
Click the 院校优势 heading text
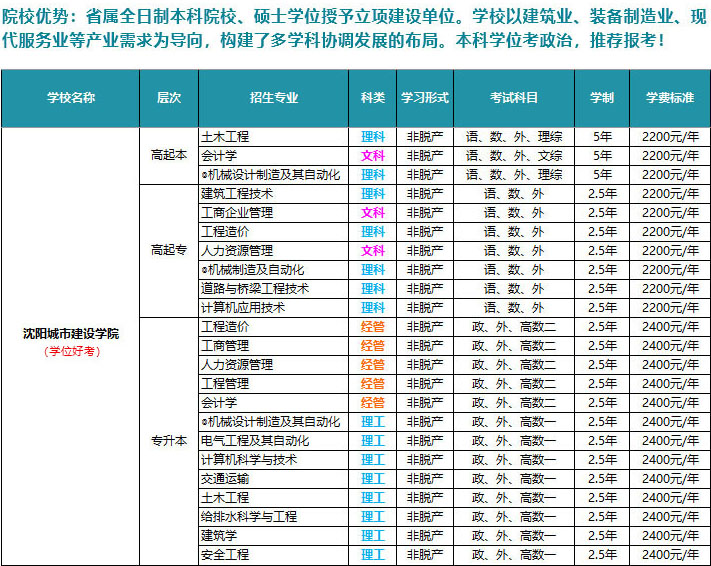pyautogui.click(x=35, y=16)
